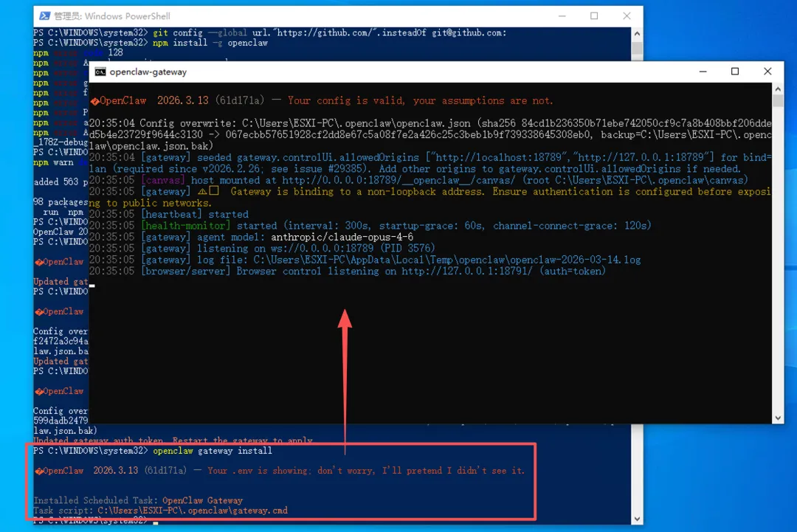Screen dimensions: 797x532
Task: Click the scrollbar thumb in openclaw-gateway window
Action: coord(778,100)
